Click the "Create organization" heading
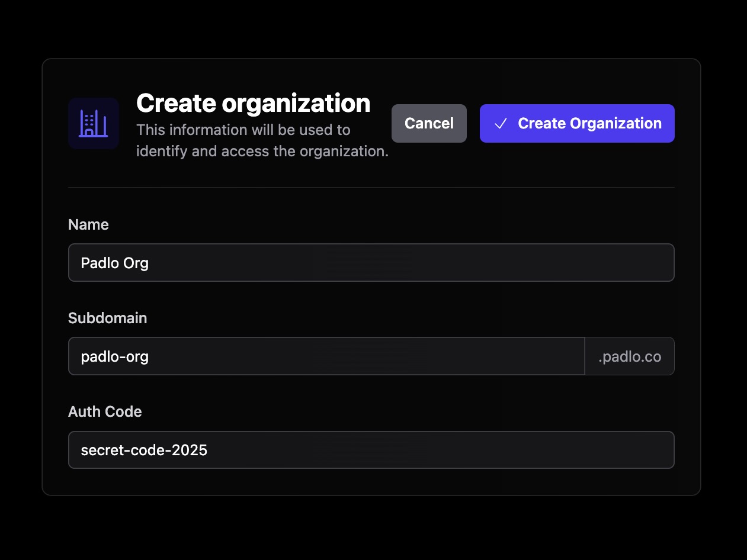 tap(254, 103)
